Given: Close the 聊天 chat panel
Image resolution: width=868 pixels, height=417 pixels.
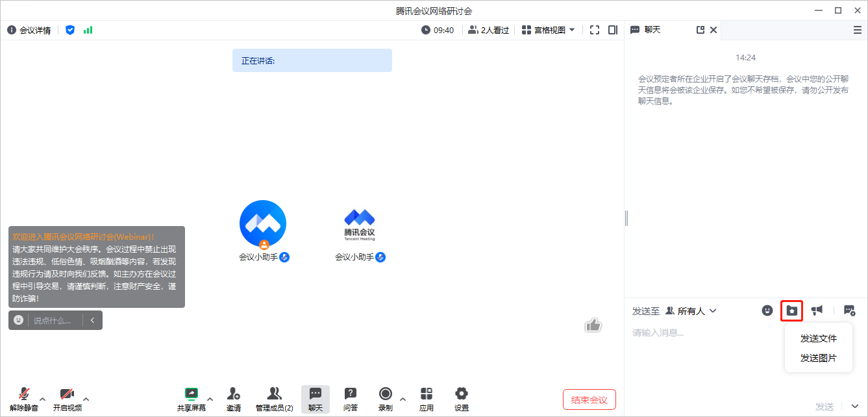Looking at the screenshot, I should [713, 30].
